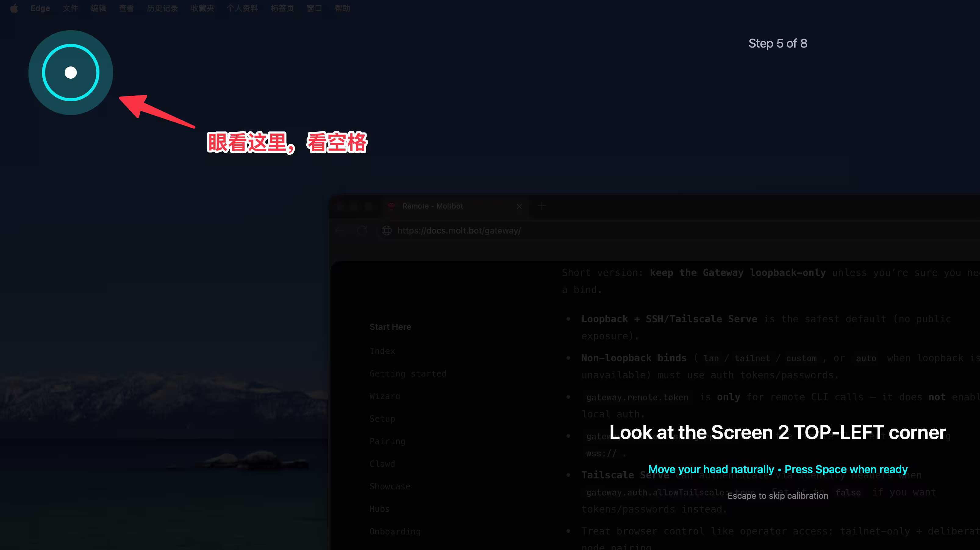Screen dimensions: 980x550
Task: Click the page reload icon
Action: coord(362,230)
